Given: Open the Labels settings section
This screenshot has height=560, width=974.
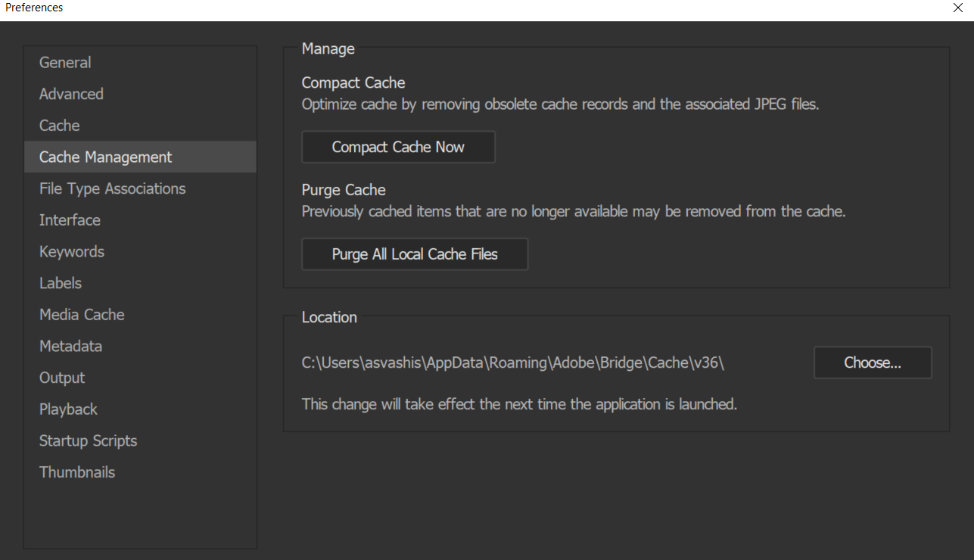Looking at the screenshot, I should click(x=60, y=283).
